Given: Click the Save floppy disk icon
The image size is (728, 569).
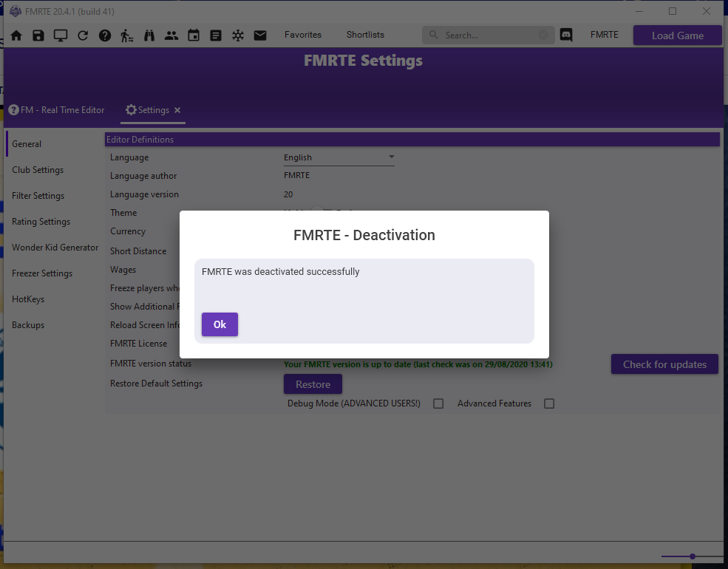Looking at the screenshot, I should (x=38, y=35).
